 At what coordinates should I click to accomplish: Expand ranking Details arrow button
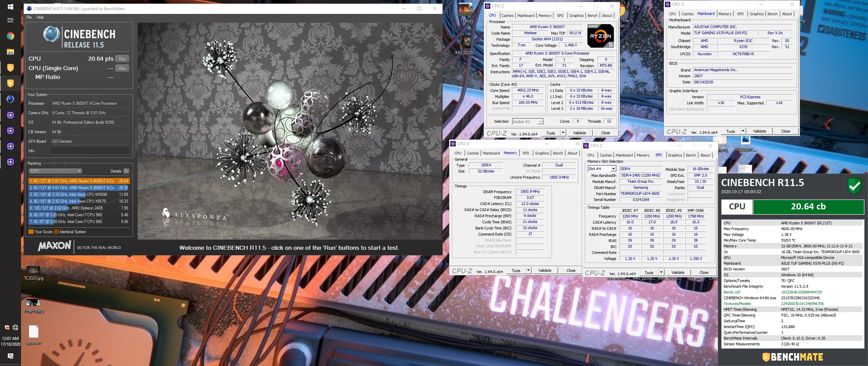coord(126,171)
